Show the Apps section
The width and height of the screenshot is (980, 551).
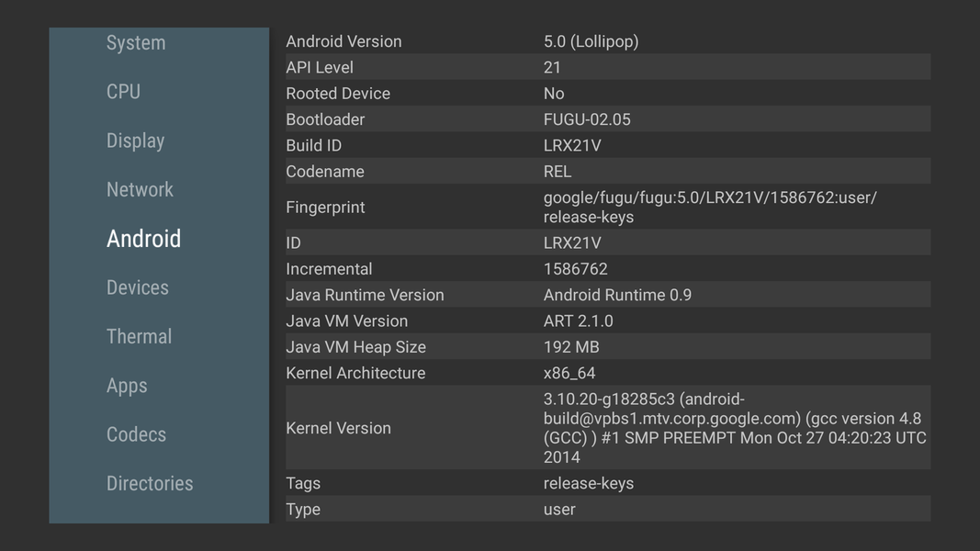coord(127,386)
